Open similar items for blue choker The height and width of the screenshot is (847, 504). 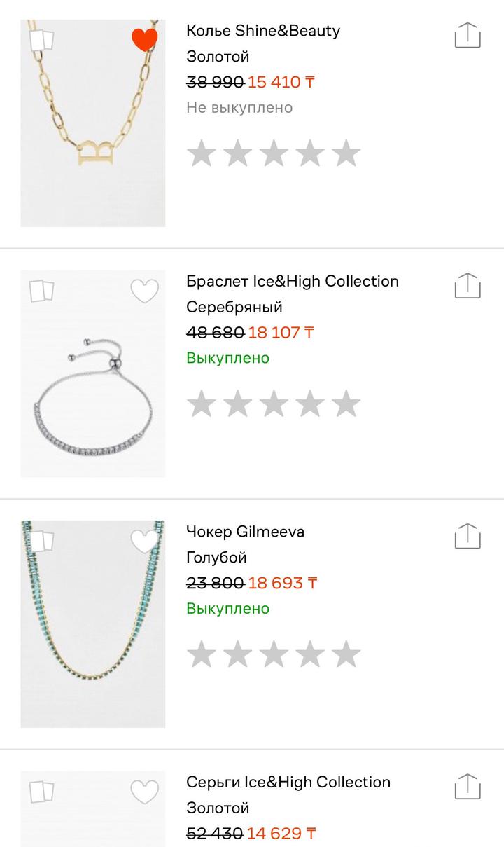pos(42,541)
